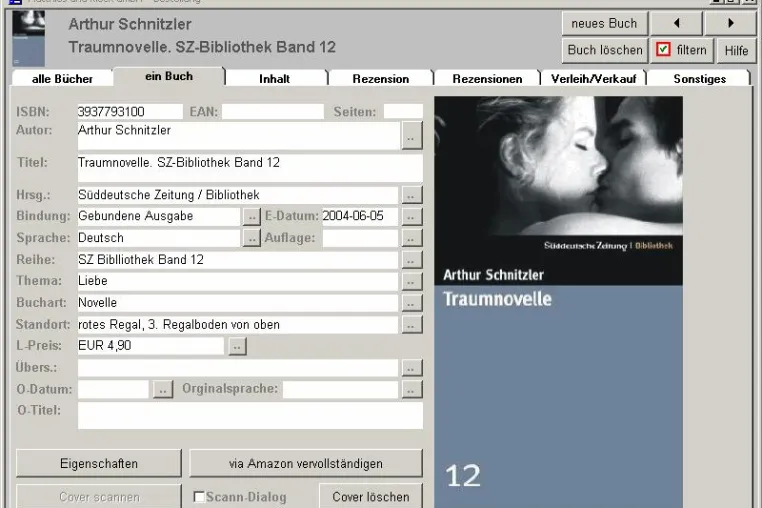Click the Eigenschaften button

(99, 463)
